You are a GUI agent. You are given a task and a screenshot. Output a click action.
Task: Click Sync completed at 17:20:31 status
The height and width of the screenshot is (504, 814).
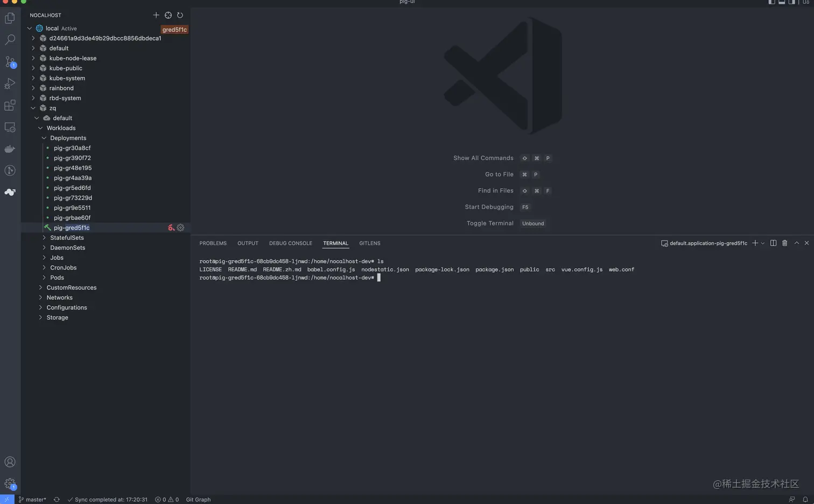click(x=107, y=499)
